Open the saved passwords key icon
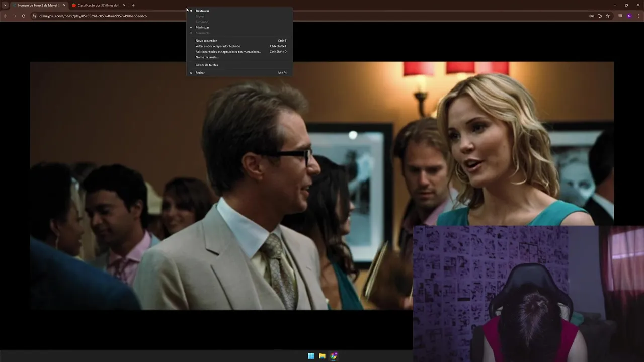 click(592, 16)
